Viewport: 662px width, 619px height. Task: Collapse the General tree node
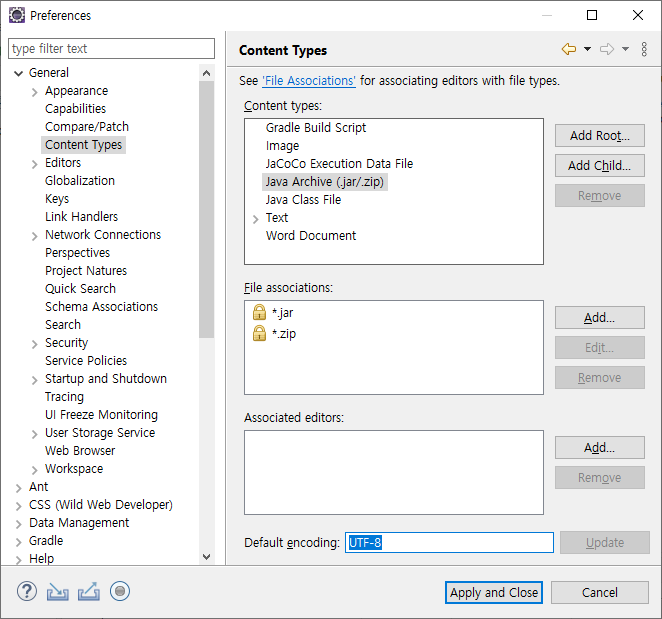click(18, 73)
